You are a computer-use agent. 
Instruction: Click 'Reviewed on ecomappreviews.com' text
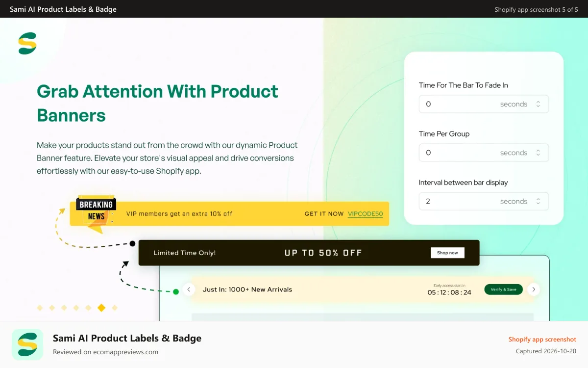pos(105,352)
